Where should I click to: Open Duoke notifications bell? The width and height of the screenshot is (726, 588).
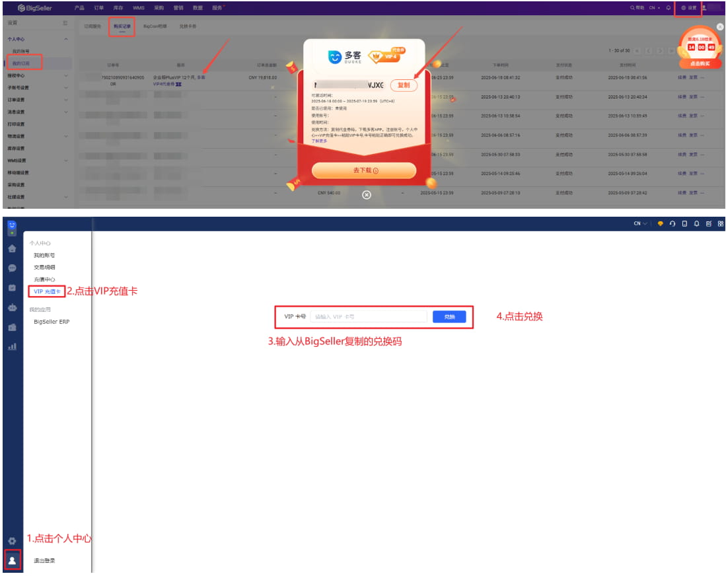pos(696,223)
